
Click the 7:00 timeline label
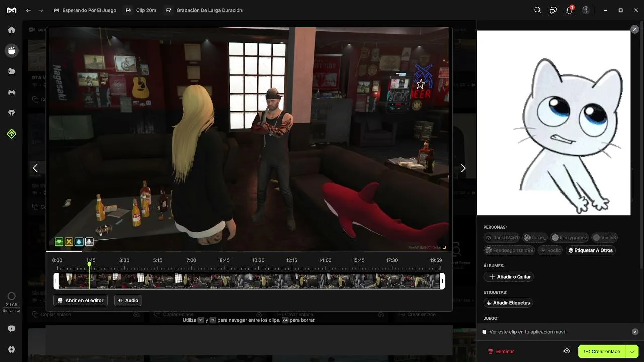point(191,260)
